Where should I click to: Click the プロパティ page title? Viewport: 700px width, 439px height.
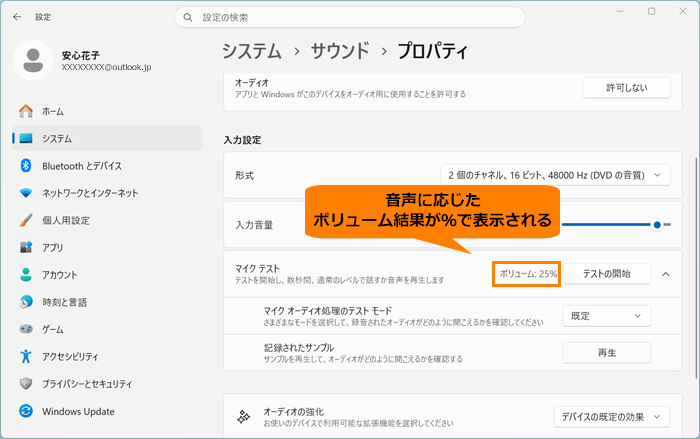tap(432, 51)
